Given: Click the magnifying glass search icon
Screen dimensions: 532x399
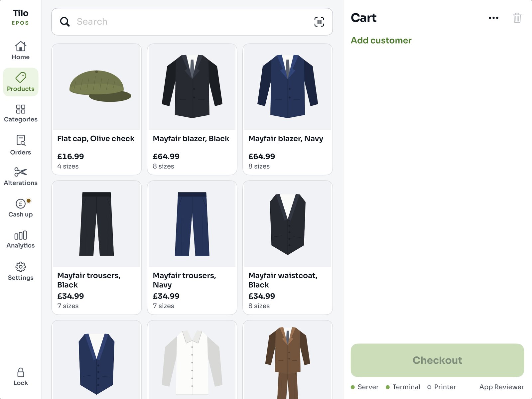Looking at the screenshot, I should [x=65, y=22].
